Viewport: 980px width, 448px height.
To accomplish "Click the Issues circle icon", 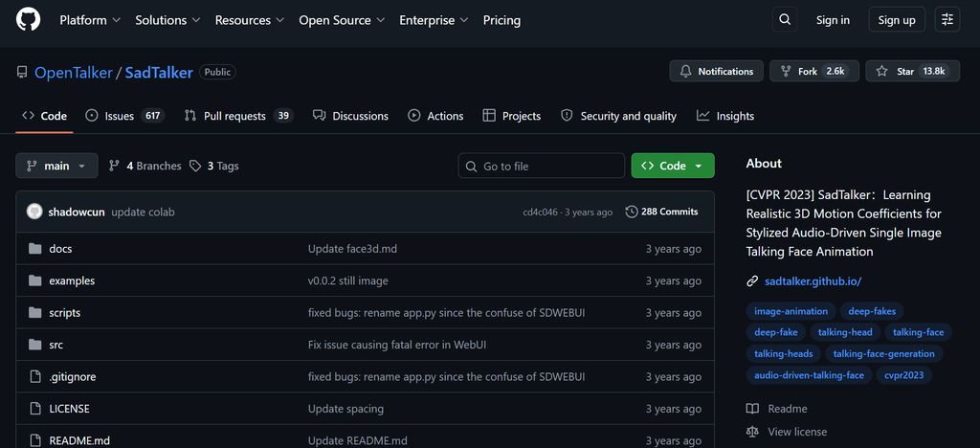I will (92, 116).
